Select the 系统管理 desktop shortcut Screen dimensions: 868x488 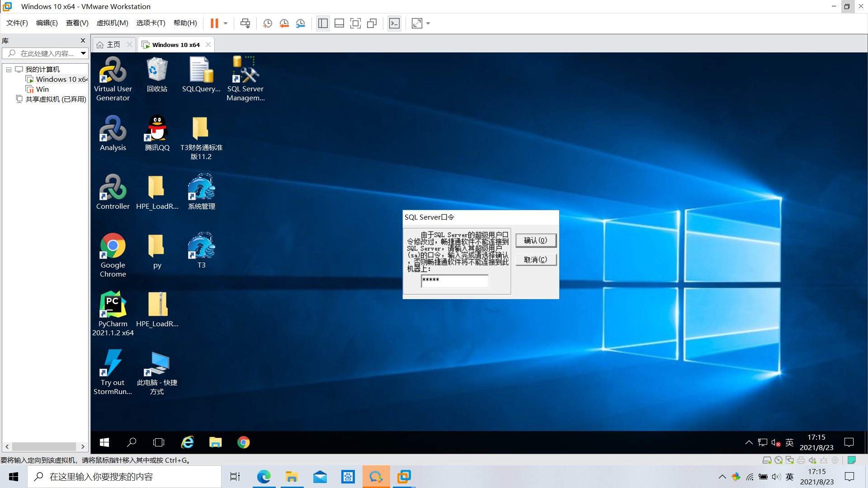point(201,192)
